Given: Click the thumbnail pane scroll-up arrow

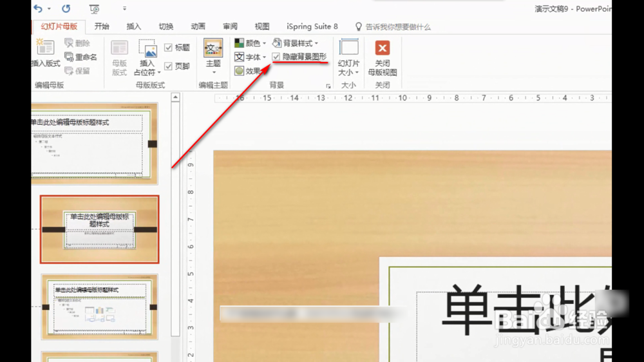Looking at the screenshot, I should pyautogui.click(x=175, y=97).
